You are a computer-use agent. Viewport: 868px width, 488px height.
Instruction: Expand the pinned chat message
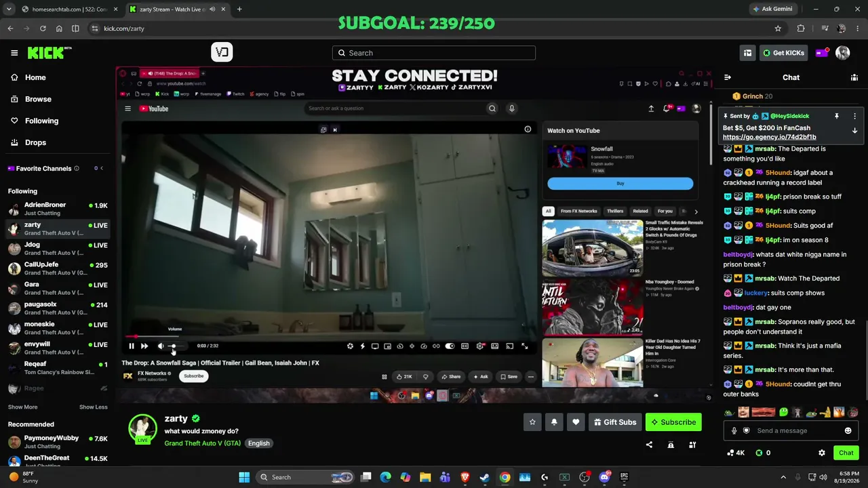click(x=854, y=130)
